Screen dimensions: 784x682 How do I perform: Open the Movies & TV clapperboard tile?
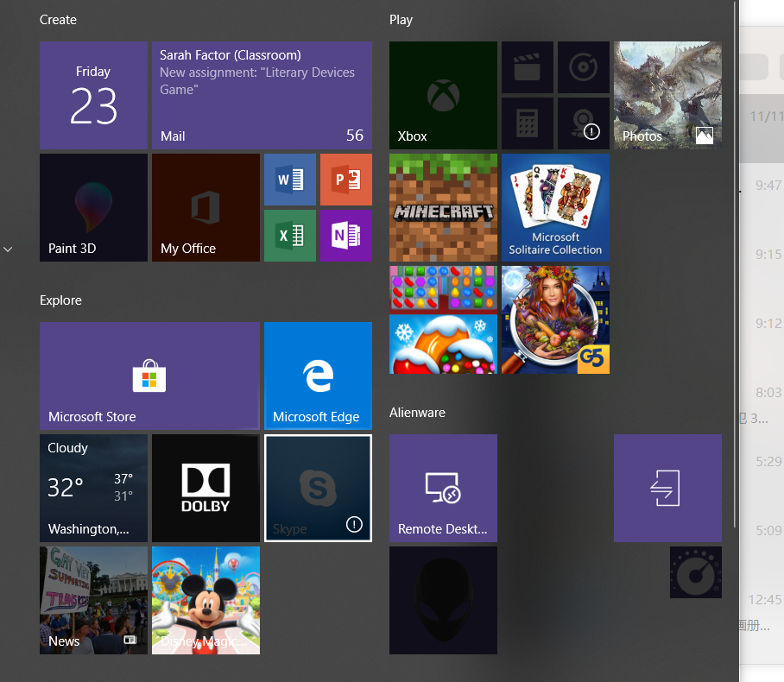528,67
